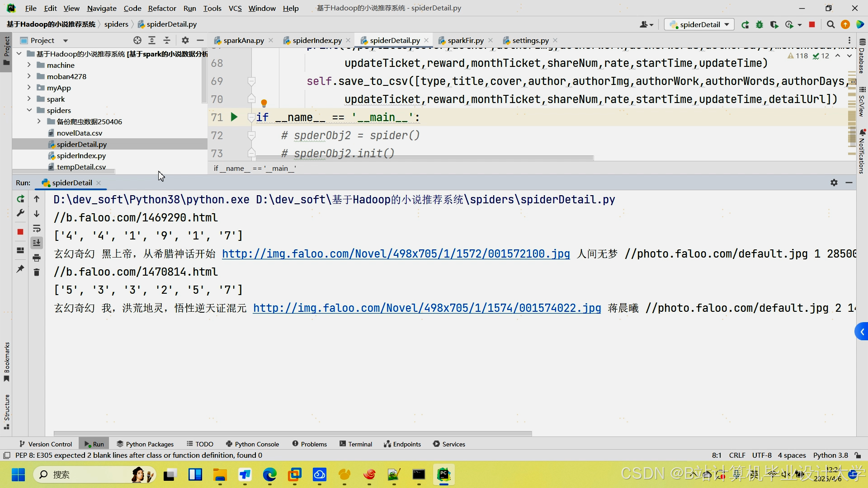This screenshot has height=488, width=868.
Task: Expand the 备份爬虫数据250406 folder
Action: [39, 121]
